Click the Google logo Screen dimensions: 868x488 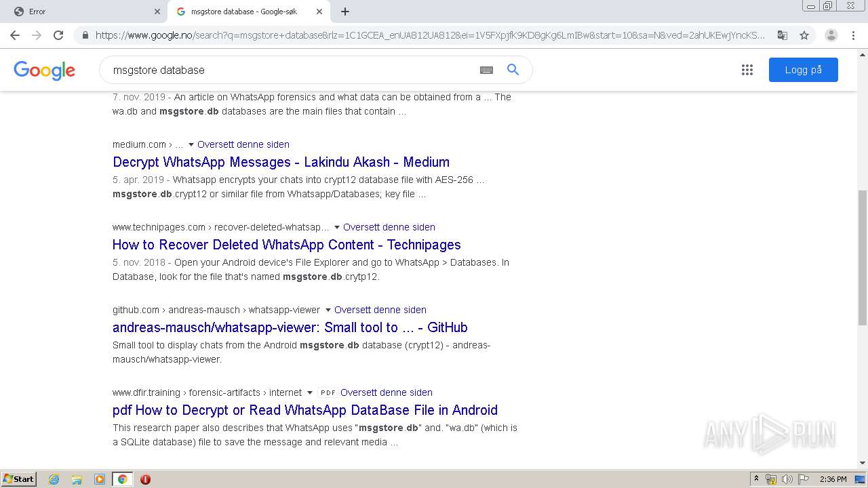click(x=45, y=70)
